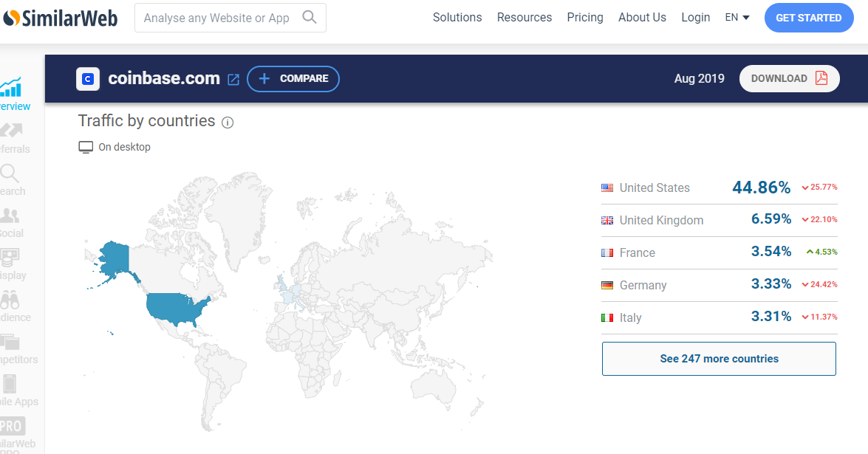
Task: Open the Social sidebar section
Action: (x=11, y=223)
